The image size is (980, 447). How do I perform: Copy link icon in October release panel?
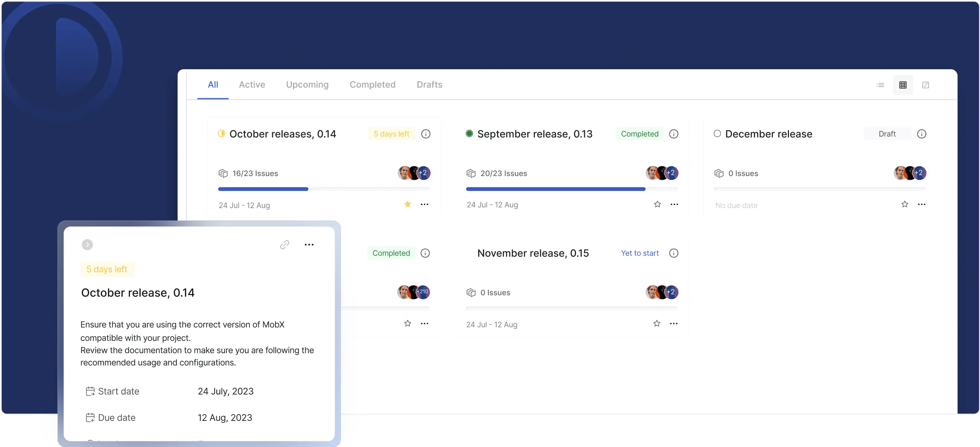pyautogui.click(x=284, y=245)
